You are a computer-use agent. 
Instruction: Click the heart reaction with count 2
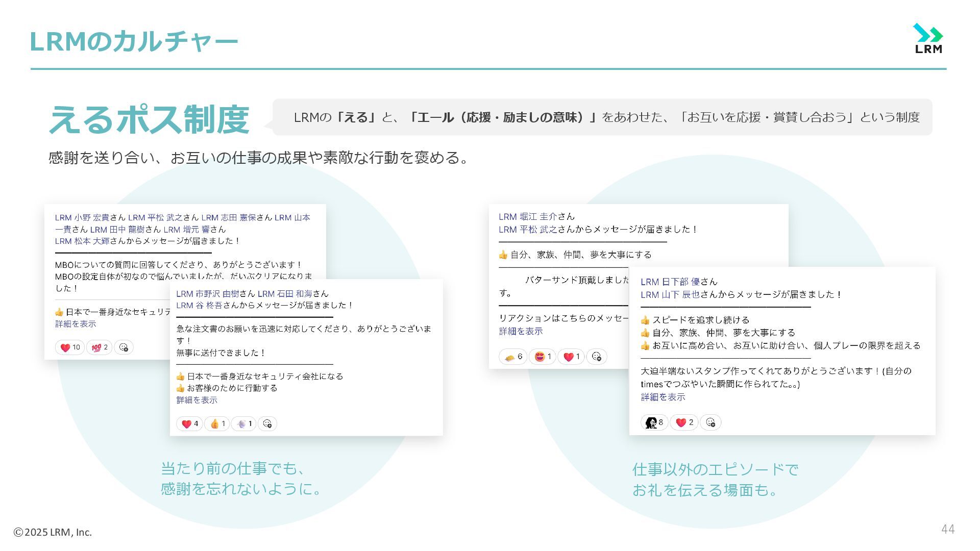684,422
